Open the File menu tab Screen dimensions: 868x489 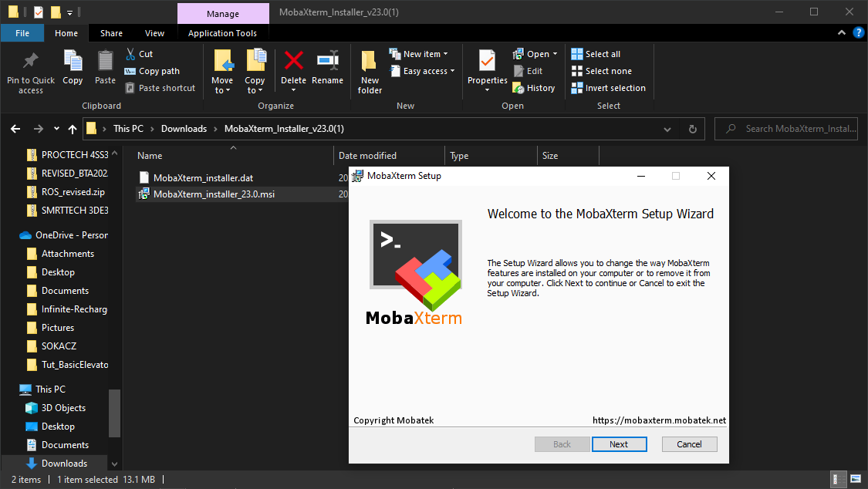(22, 33)
